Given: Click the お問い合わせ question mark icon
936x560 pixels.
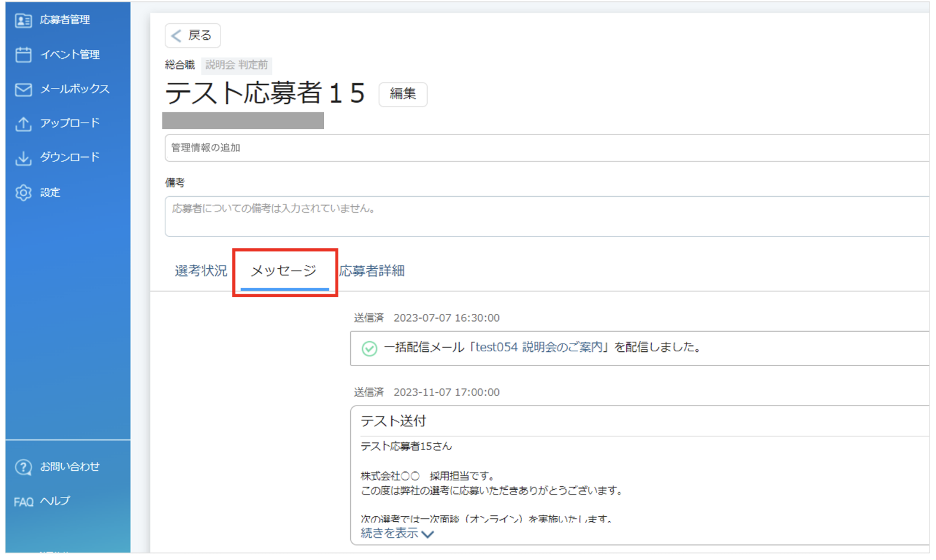Looking at the screenshot, I should [x=23, y=467].
